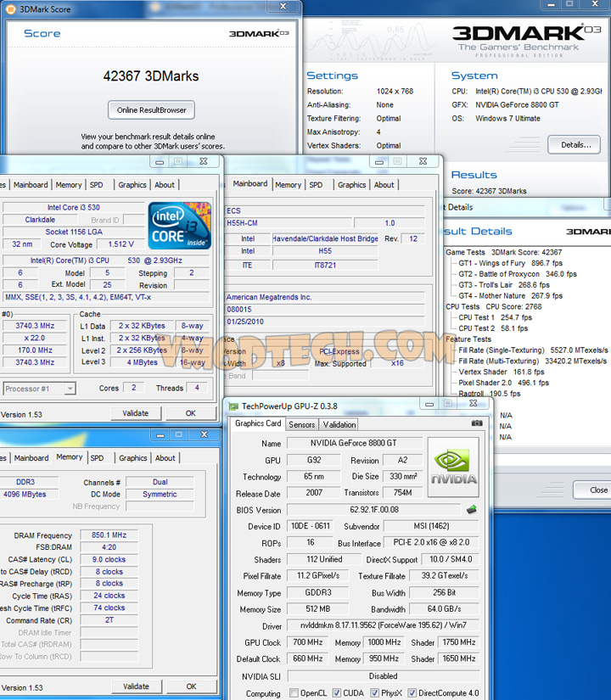Click the NVIDIA logo in GPU-Z
This screenshot has height=700, width=611.
point(453,467)
